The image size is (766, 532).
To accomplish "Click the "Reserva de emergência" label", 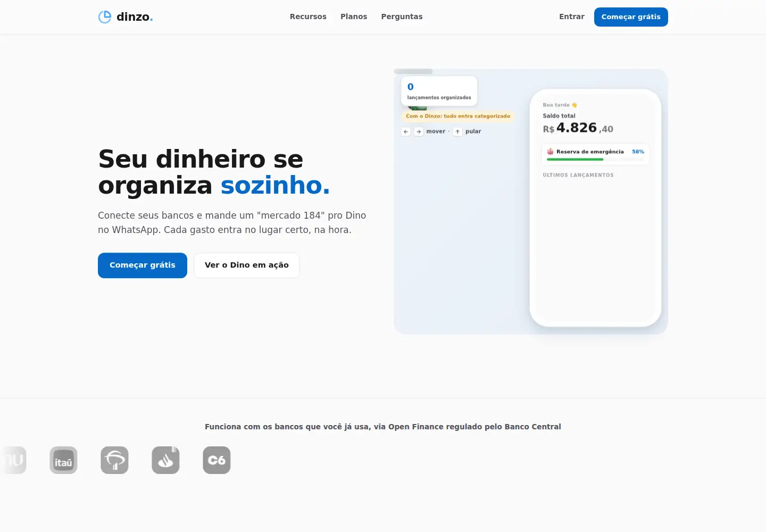I will tap(590, 152).
